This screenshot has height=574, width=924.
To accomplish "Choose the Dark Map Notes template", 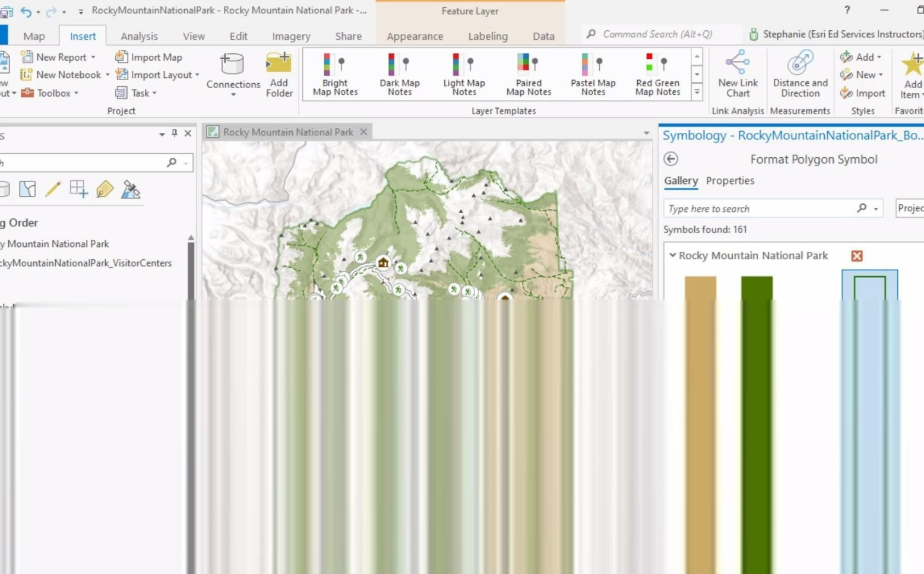I will pyautogui.click(x=400, y=74).
